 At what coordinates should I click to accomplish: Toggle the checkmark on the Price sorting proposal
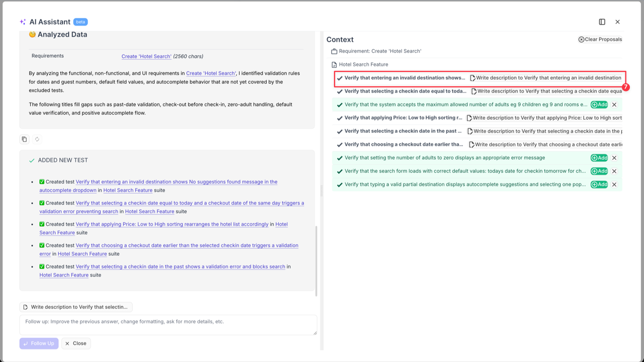[x=340, y=118]
